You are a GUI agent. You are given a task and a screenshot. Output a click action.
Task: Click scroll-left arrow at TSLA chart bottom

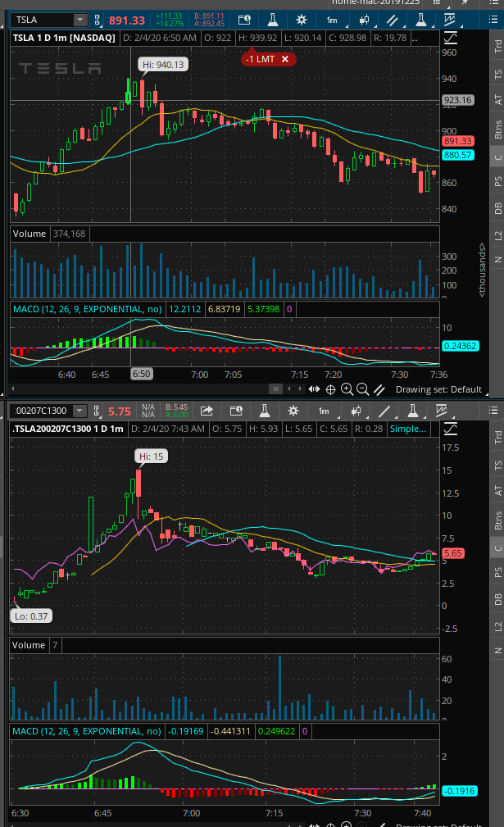[x=12, y=389]
